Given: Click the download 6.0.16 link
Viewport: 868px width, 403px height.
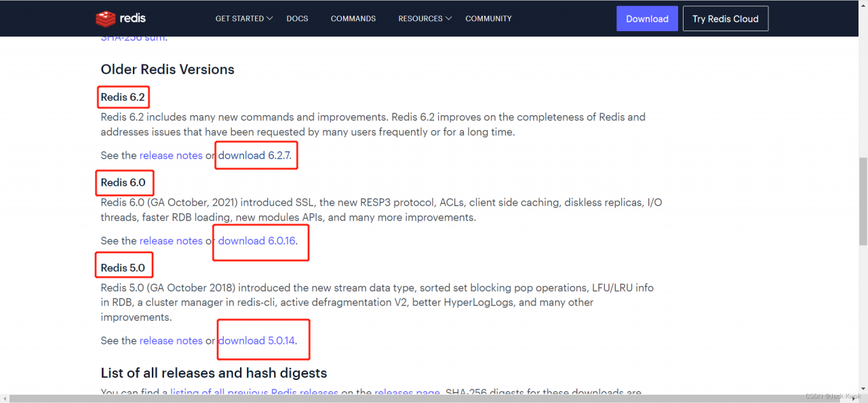Looking at the screenshot, I should [257, 241].
